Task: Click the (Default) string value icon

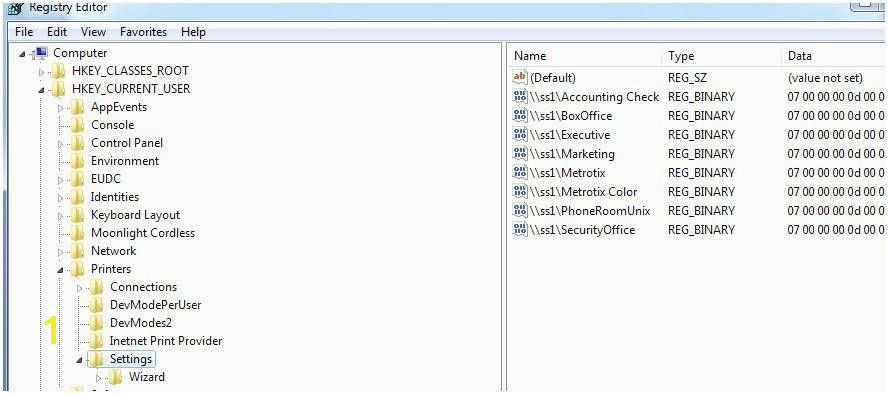Action: pyautogui.click(x=519, y=77)
